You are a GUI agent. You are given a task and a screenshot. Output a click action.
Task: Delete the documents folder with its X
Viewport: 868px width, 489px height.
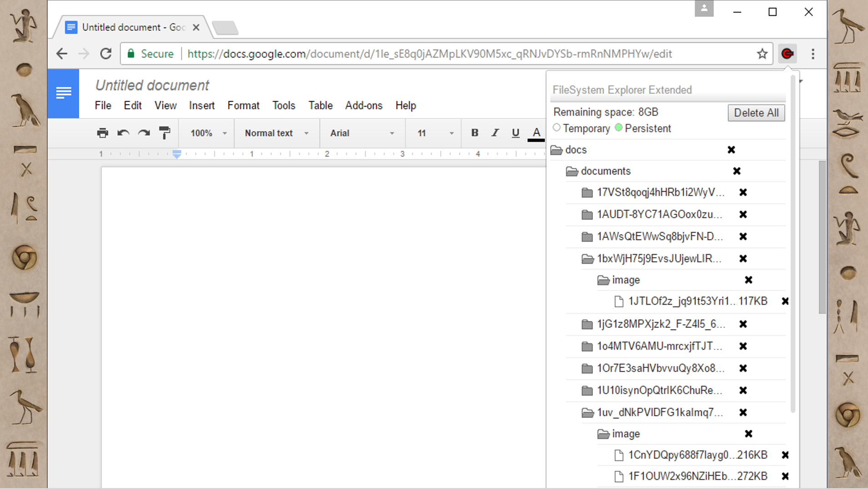737,171
